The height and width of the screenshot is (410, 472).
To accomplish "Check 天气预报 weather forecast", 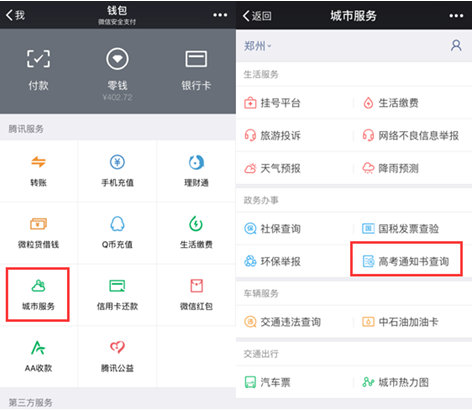I will (x=295, y=168).
